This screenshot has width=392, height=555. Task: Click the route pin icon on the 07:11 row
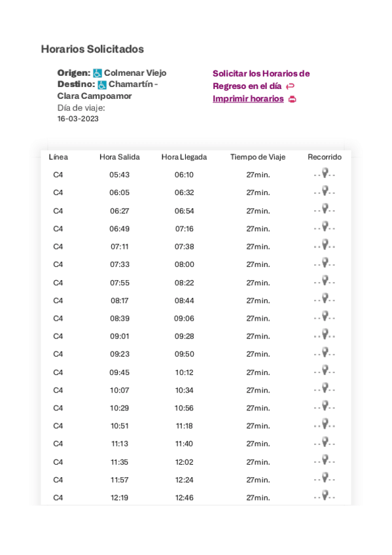[325, 244]
